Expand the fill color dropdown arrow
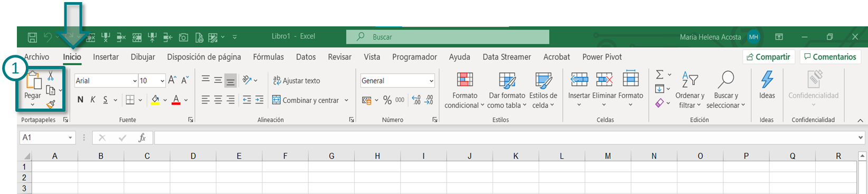868x194 pixels. (x=165, y=100)
